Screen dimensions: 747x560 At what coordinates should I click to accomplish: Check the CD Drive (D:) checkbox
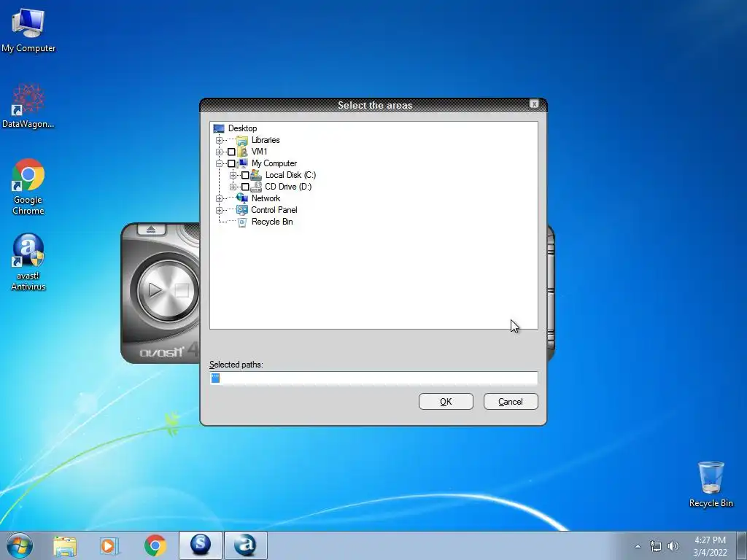[245, 187]
